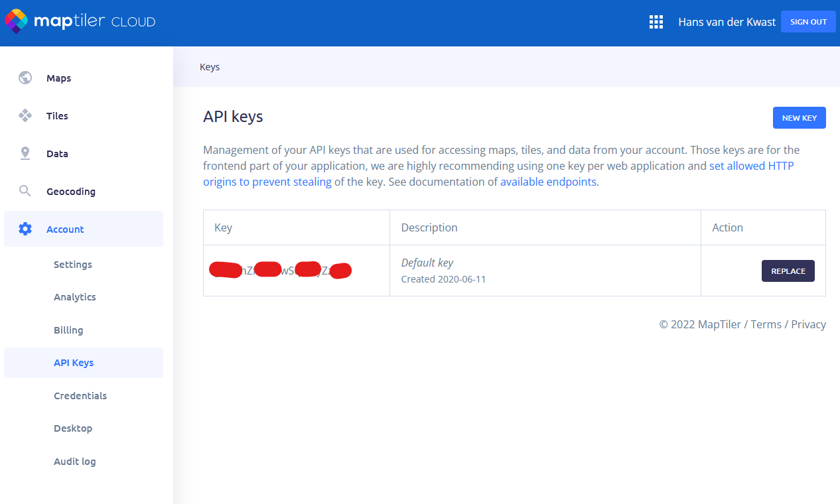Open the Privacy link in footer
840x504 pixels.
809,324
